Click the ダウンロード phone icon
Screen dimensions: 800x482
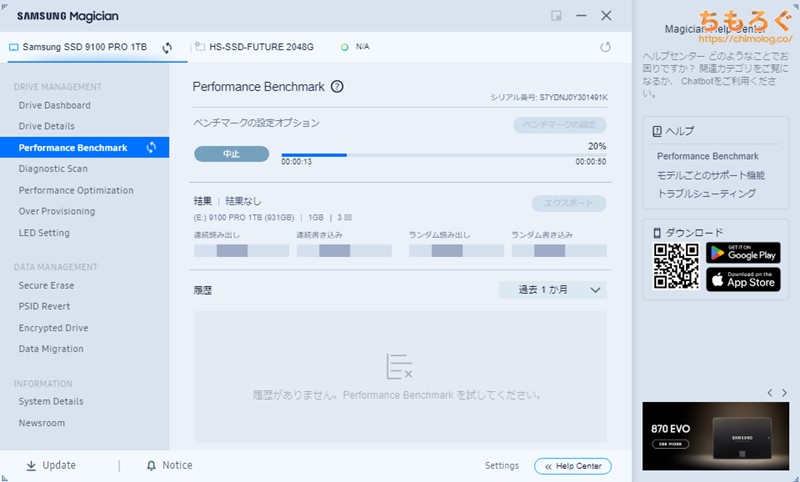pyautogui.click(x=657, y=233)
